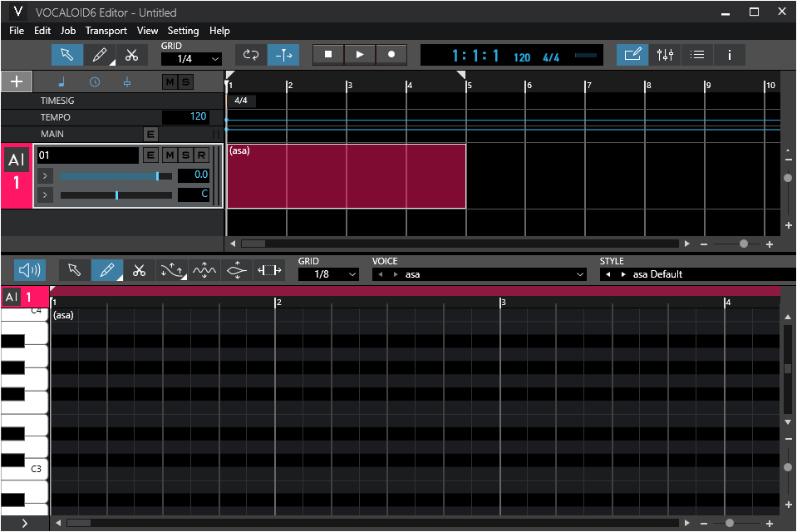797x532 pixels.
Task: Click the 4/4 time signature marker
Action: click(x=241, y=101)
